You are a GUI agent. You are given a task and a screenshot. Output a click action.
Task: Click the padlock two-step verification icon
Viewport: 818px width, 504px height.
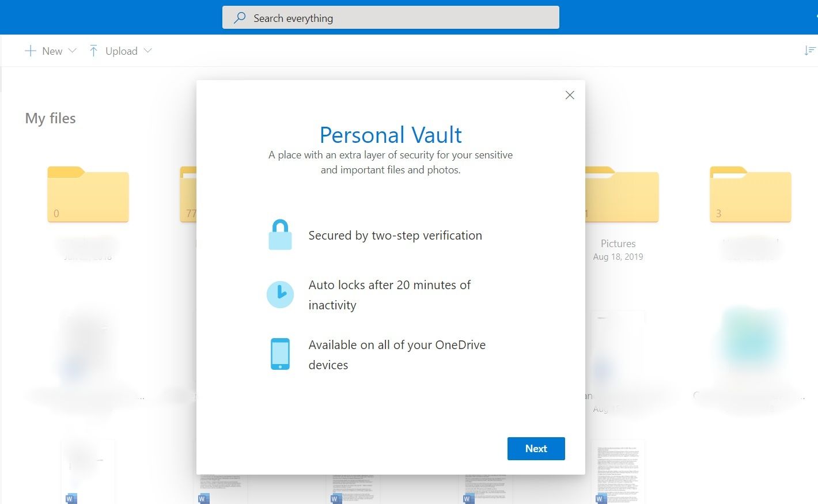click(x=280, y=235)
